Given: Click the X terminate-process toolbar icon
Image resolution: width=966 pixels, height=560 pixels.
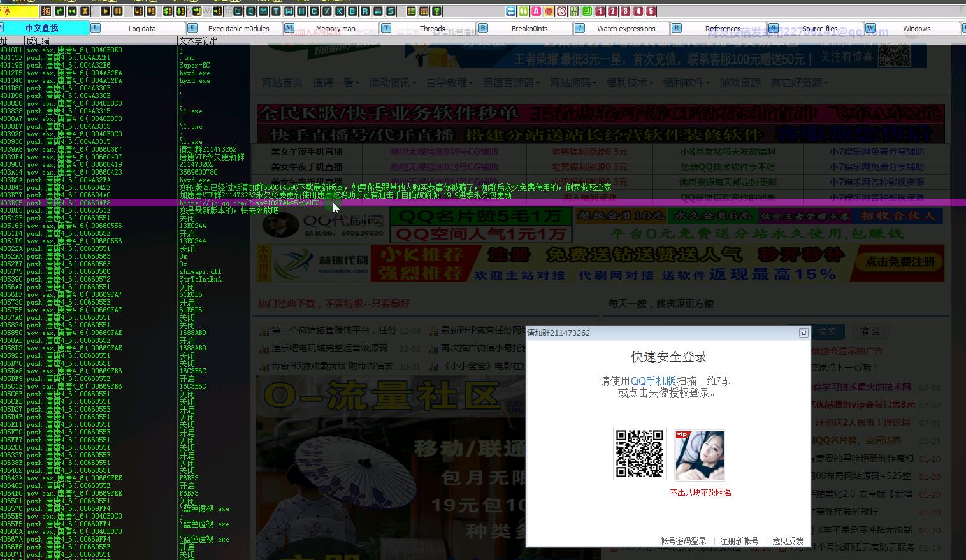Looking at the screenshot, I should tap(86, 11).
